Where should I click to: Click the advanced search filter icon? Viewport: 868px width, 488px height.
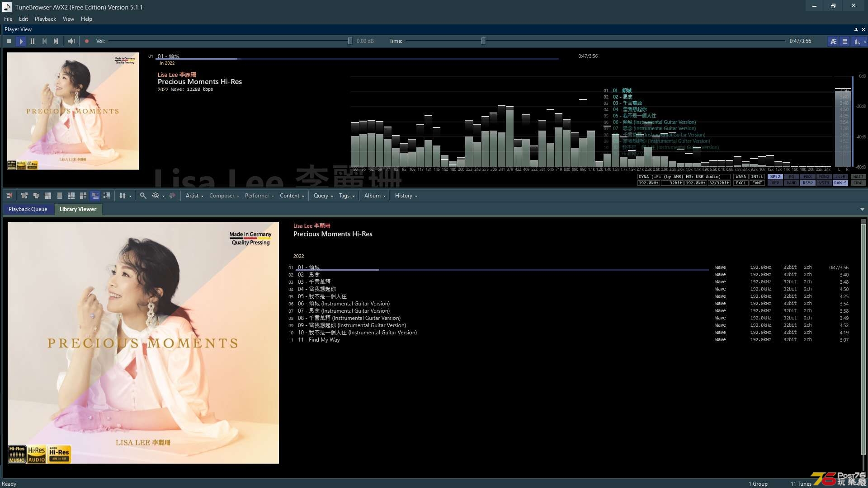[156, 196]
